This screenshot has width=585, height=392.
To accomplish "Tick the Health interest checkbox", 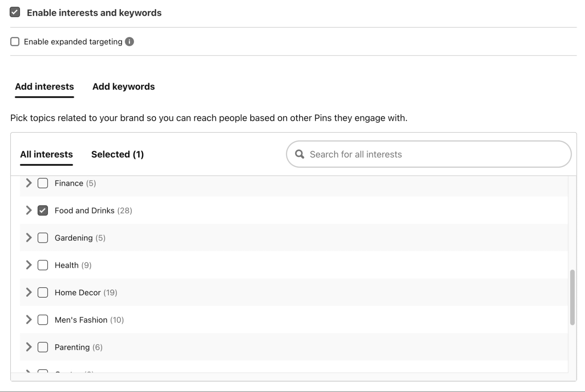I will click(43, 265).
